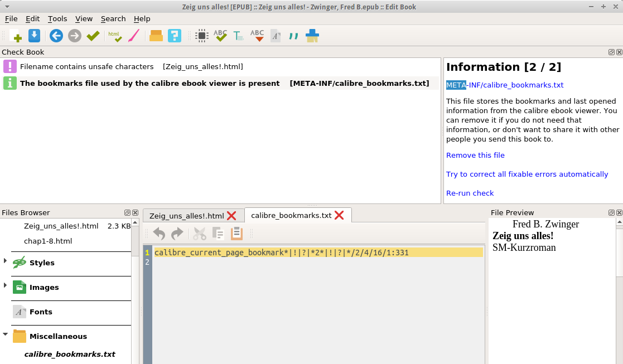Image resolution: width=623 pixels, height=364 pixels.
Task: Click editor undo arrow icon
Action: point(159,234)
